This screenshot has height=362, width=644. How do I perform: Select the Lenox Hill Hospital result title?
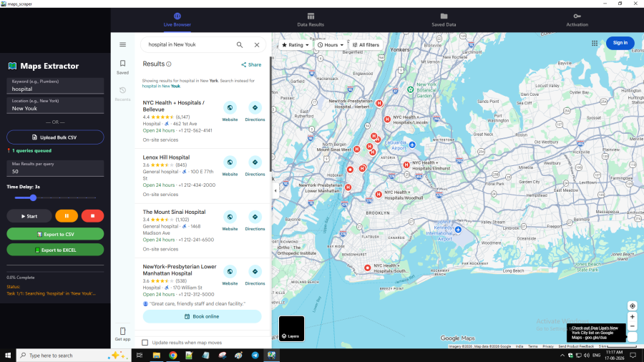pyautogui.click(x=166, y=157)
